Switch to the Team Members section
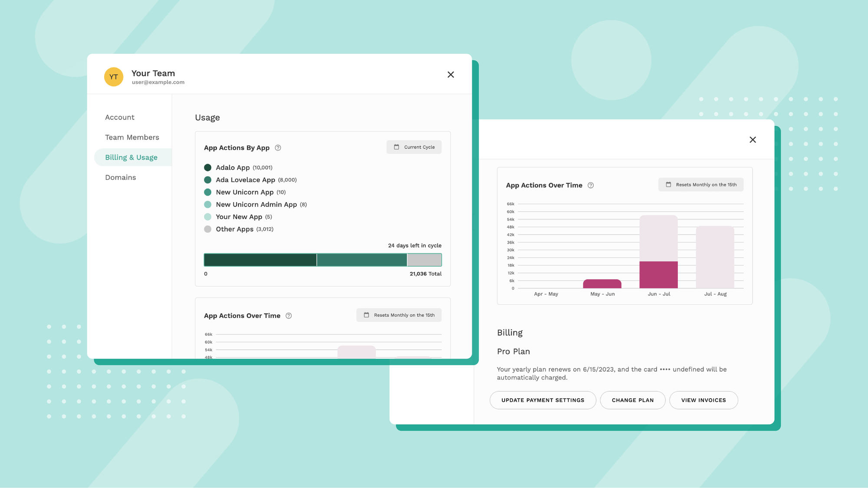Screen dimensions: 868x488 (132, 137)
